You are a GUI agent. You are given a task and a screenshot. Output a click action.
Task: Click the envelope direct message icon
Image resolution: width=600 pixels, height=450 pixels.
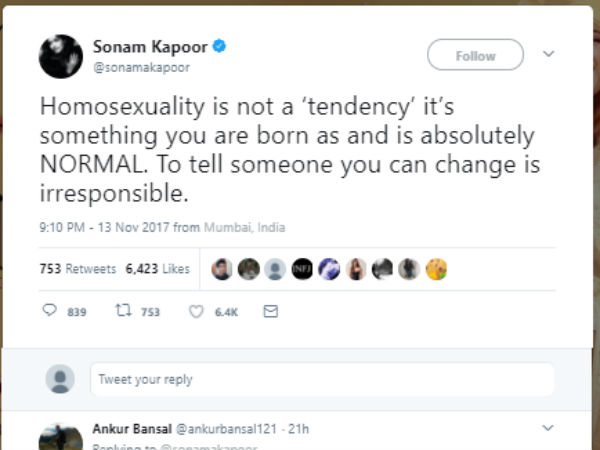click(x=270, y=312)
